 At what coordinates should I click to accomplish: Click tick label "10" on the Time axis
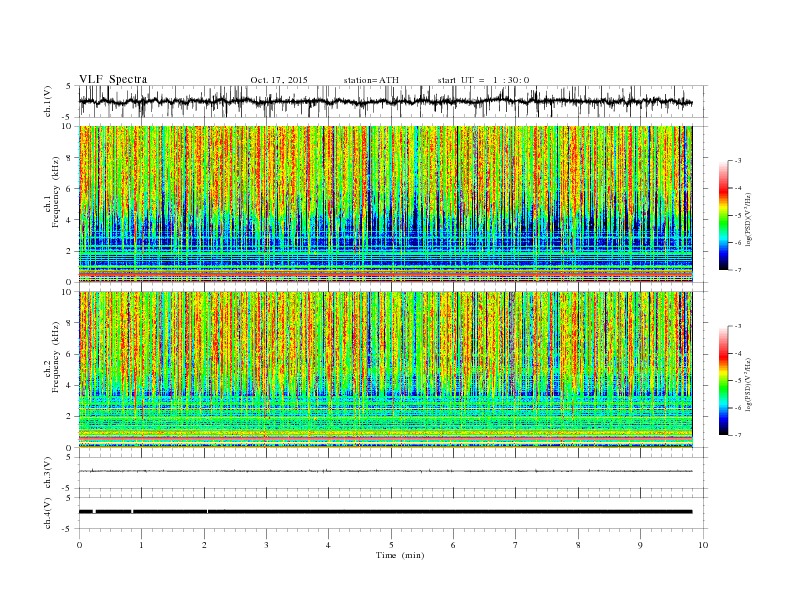click(x=703, y=545)
